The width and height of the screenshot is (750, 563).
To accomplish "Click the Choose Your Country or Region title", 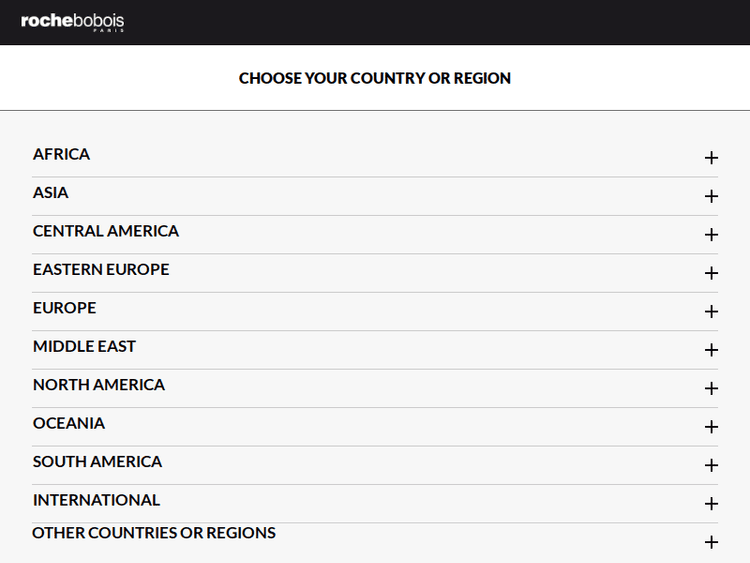I will coord(375,78).
